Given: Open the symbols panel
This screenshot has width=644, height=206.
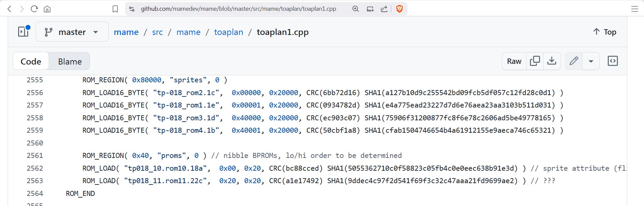Looking at the screenshot, I should pos(612,61).
